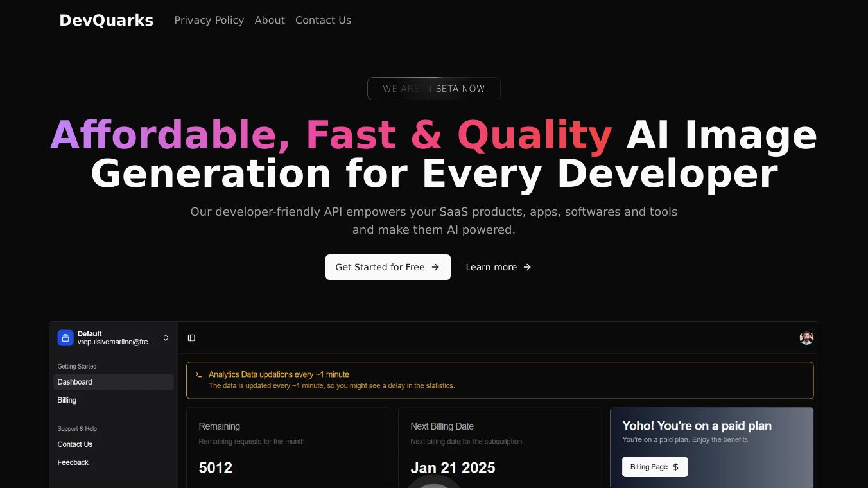The height and width of the screenshot is (488, 868).
Task: Click the 'Remaining' card title
Action: 220,426
